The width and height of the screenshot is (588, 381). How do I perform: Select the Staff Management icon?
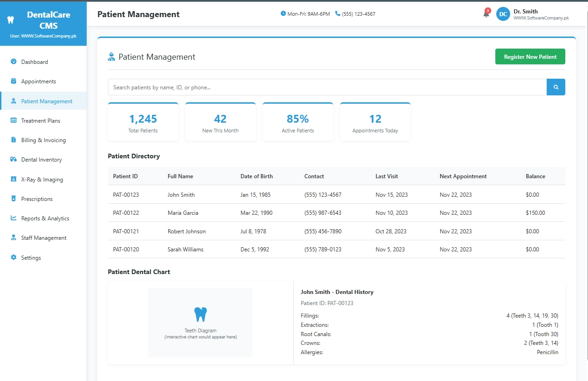[13, 237]
